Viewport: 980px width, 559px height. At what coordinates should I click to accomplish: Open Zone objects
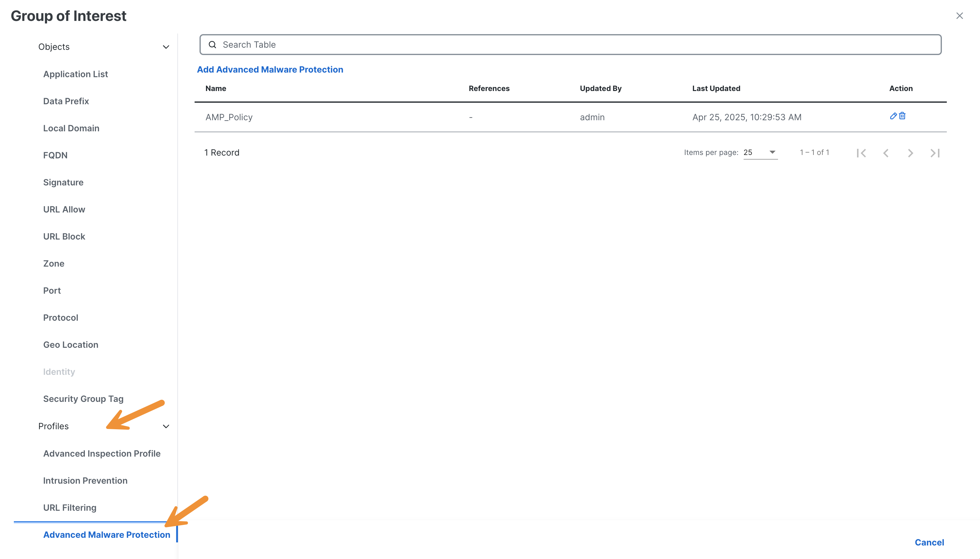click(x=54, y=264)
